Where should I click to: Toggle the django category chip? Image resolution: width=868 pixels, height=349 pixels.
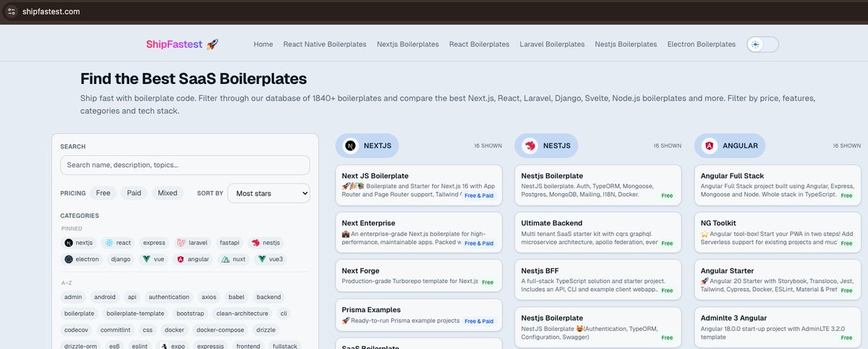click(121, 258)
